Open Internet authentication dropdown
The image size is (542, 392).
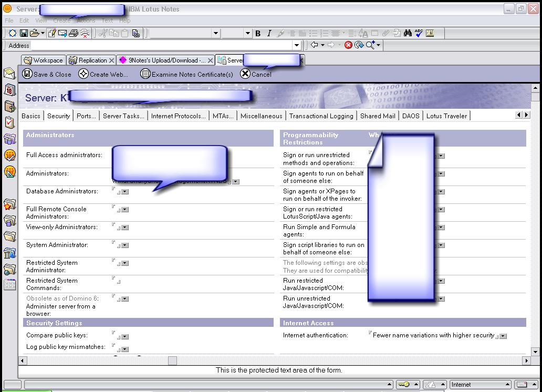(x=503, y=336)
